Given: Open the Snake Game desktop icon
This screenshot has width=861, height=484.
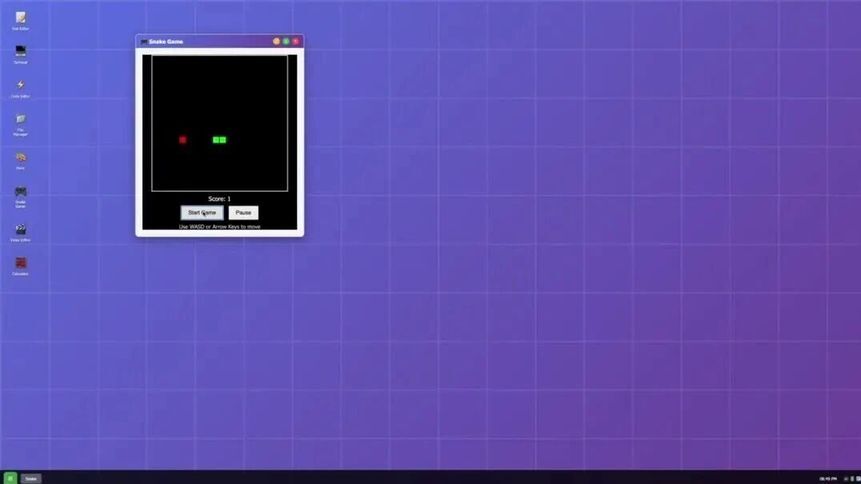Looking at the screenshot, I should pos(20,197).
